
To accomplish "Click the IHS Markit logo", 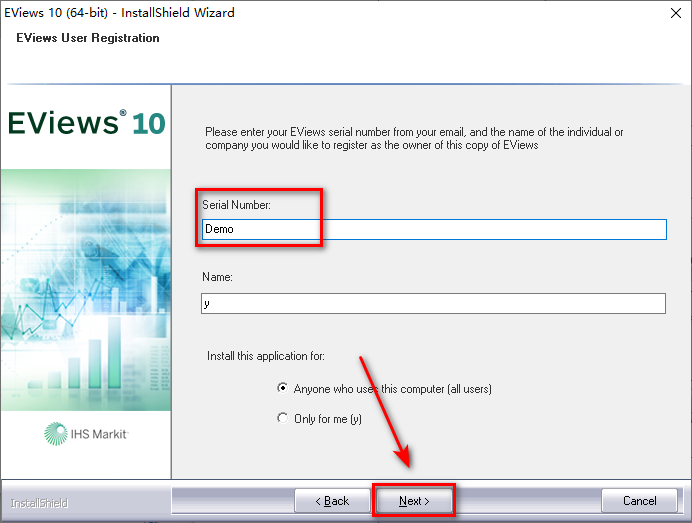I will point(86,434).
